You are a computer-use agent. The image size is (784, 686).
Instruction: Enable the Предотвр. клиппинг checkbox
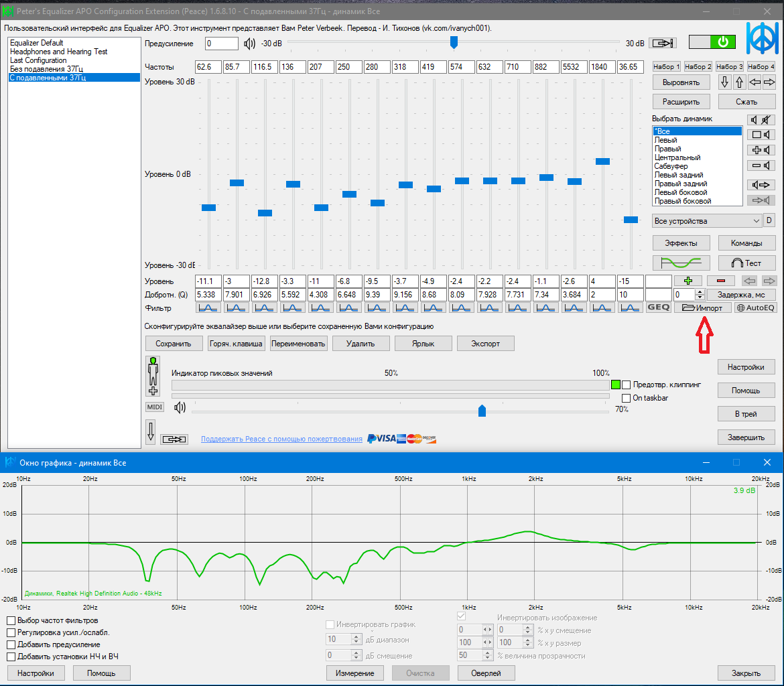tap(627, 385)
